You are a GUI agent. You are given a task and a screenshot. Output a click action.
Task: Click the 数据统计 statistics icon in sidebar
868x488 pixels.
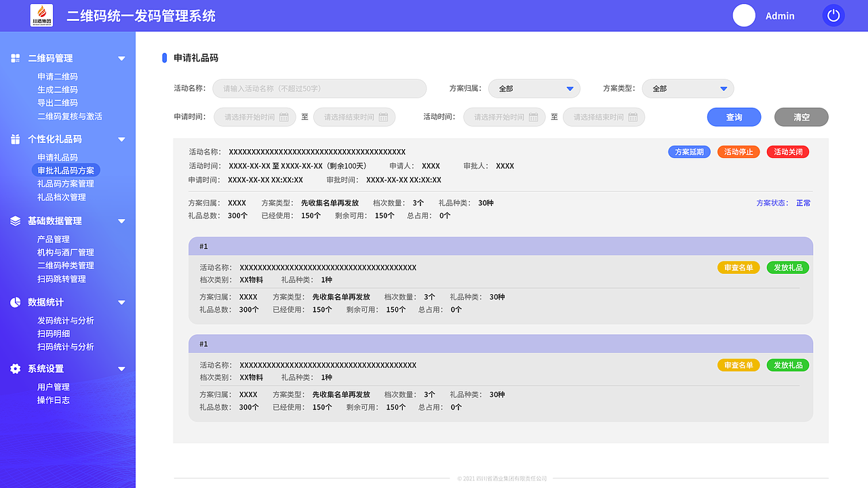tap(15, 302)
